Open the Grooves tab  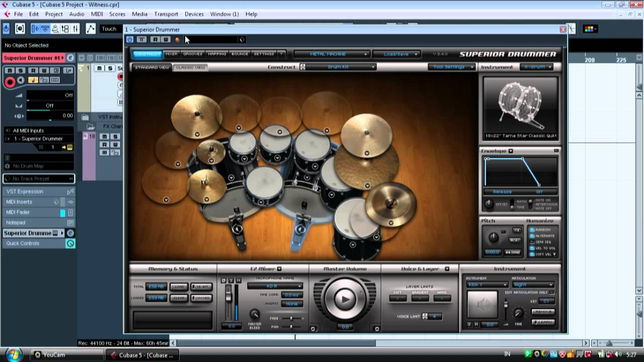point(193,54)
